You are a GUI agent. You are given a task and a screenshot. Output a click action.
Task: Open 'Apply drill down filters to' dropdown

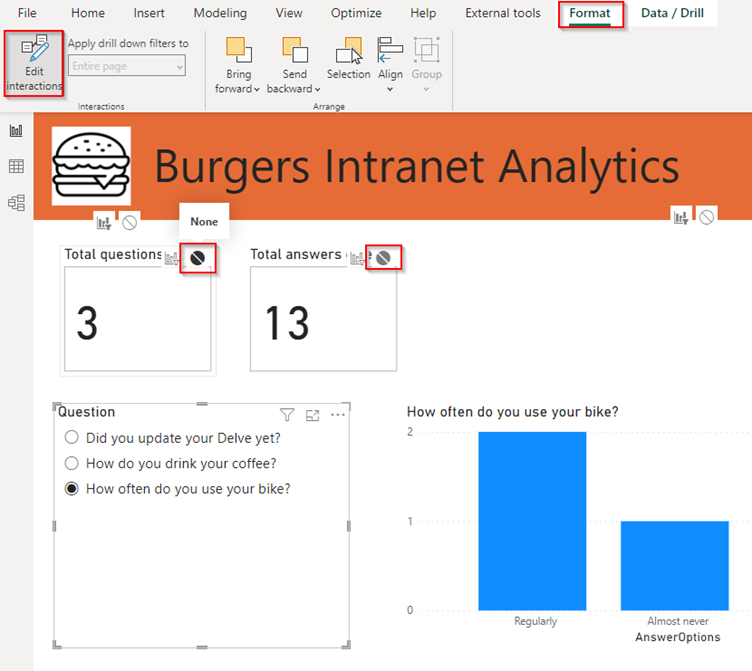tap(127, 66)
